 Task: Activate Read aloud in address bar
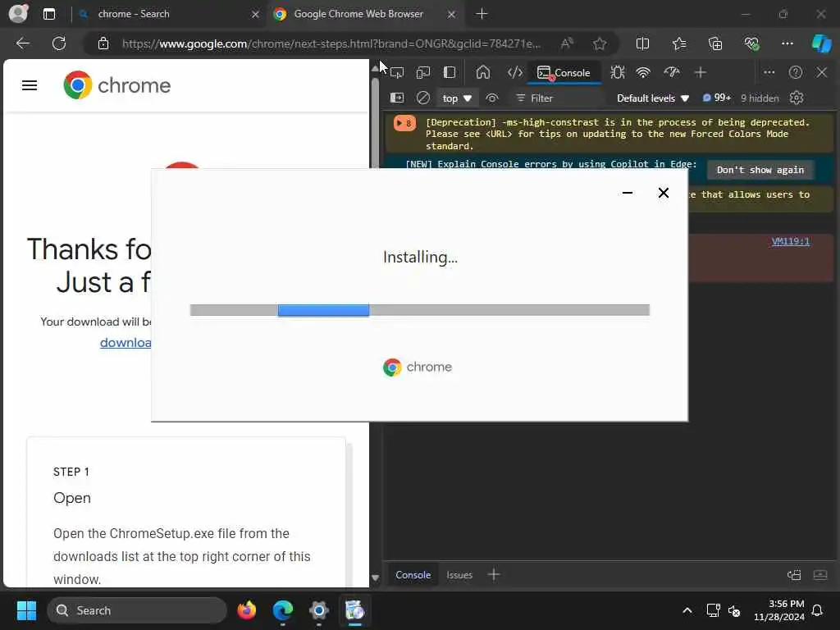pyautogui.click(x=567, y=43)
